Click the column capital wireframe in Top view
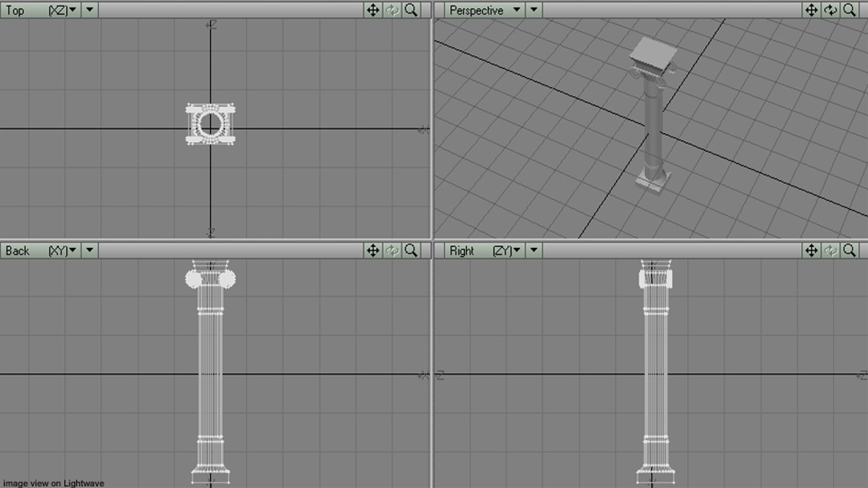The image size is (868, 488). [211, 124]
